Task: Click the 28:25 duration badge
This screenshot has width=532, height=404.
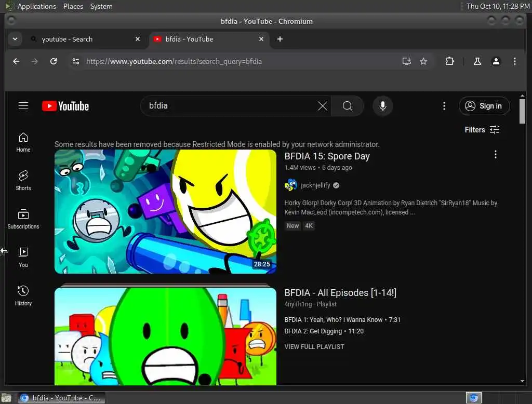Action: tap(262, 264)
